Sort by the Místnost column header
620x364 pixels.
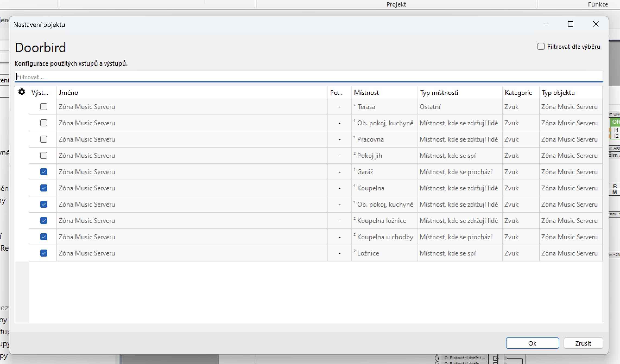click(x=366, y=93)
